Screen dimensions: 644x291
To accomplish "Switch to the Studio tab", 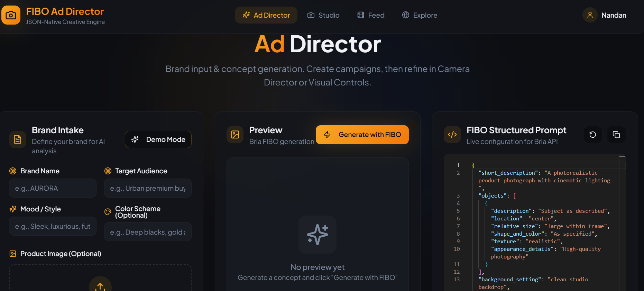I will pos(323,15).
